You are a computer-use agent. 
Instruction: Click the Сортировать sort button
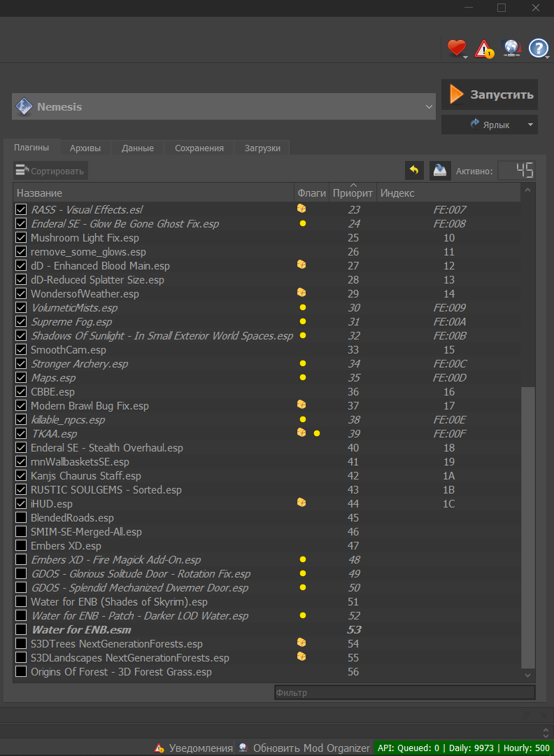50,171
